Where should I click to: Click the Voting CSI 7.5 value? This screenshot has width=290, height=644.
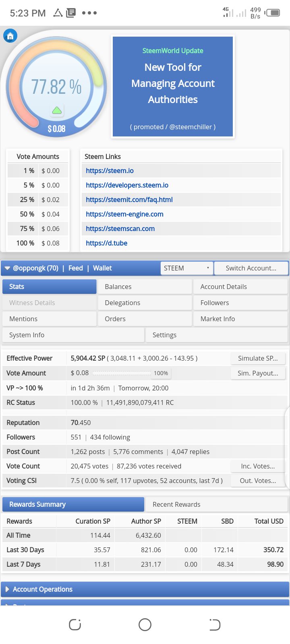tap(75, 481)
